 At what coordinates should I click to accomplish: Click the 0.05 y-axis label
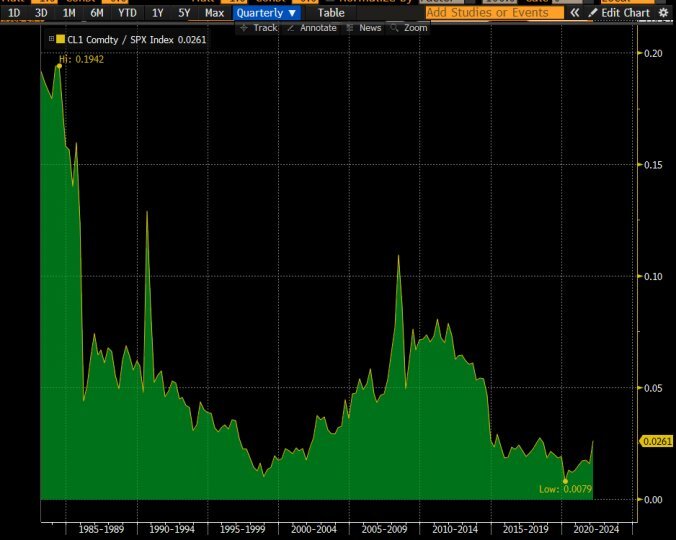(x=653, y=388)
